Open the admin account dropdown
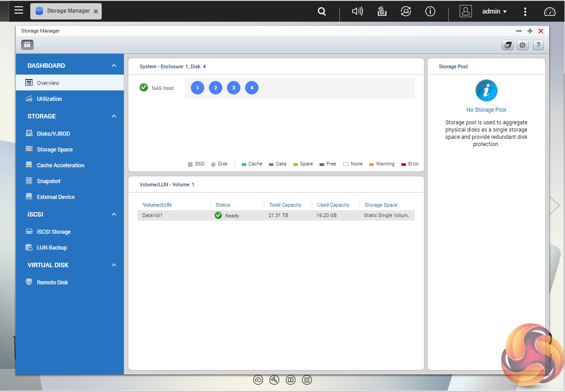Screen dimensions: 565x392 point(494,11)
